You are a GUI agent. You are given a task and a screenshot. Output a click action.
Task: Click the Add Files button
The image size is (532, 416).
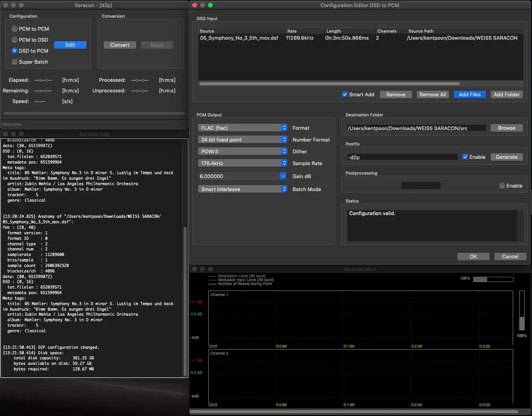(x=469, y=94)
